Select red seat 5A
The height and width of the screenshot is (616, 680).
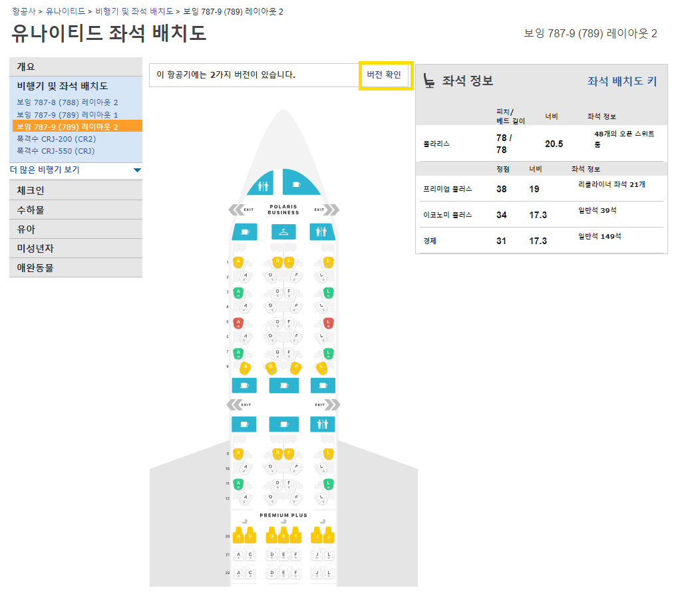click(x=238, y=323)
